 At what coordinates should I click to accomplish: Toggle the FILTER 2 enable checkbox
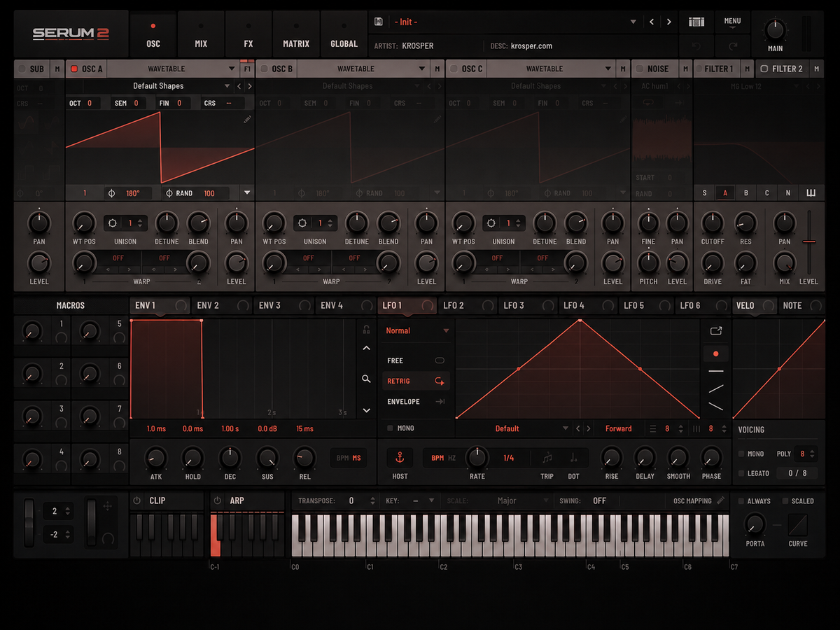tap(764, 69)
